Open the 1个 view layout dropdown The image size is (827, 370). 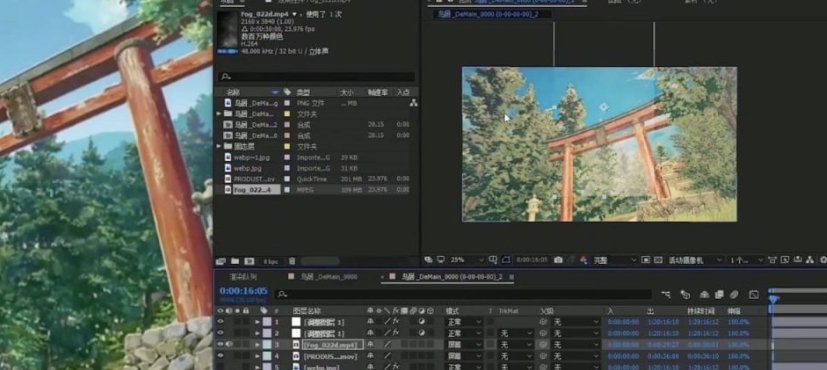[746, 260]
